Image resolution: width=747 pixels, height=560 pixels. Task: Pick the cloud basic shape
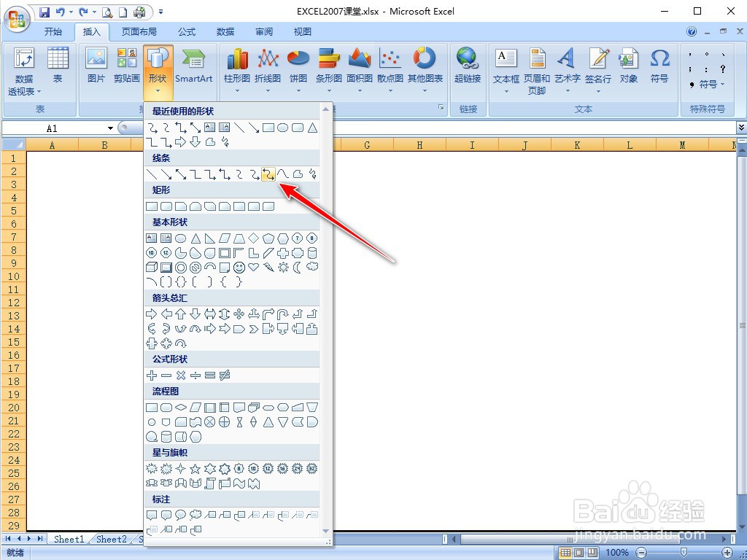(312, 267)
